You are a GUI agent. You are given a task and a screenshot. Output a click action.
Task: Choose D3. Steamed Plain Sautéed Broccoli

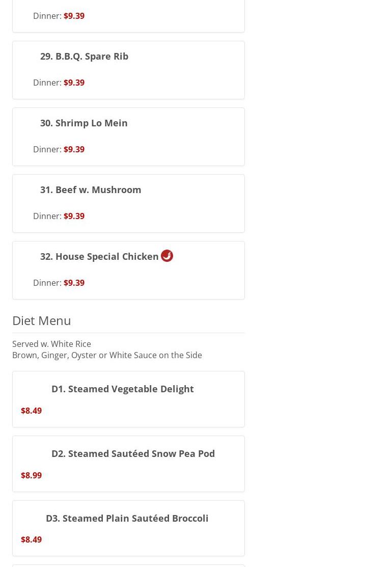[x=127, y=518]
